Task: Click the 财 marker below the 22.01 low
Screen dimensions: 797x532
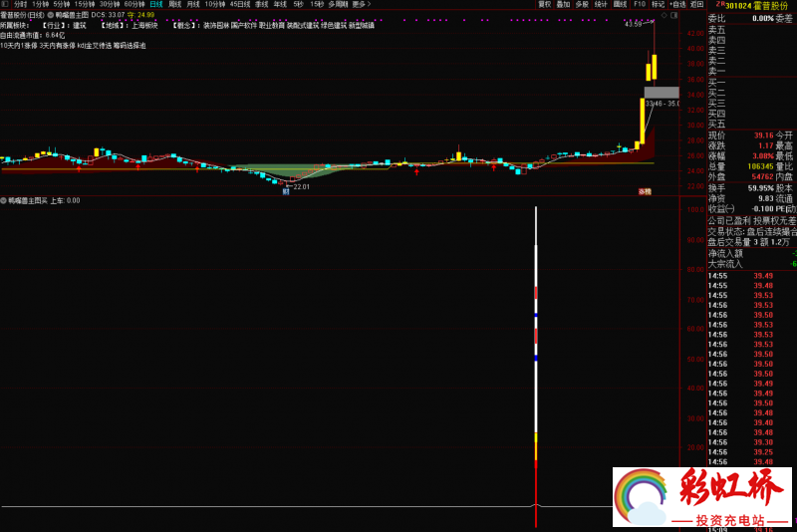Action: pos(286,191)
